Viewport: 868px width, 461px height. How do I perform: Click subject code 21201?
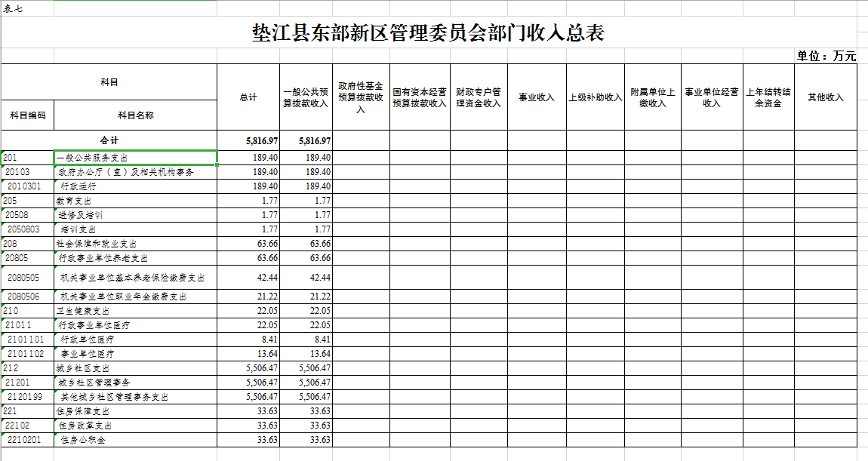tap(28, 383)
